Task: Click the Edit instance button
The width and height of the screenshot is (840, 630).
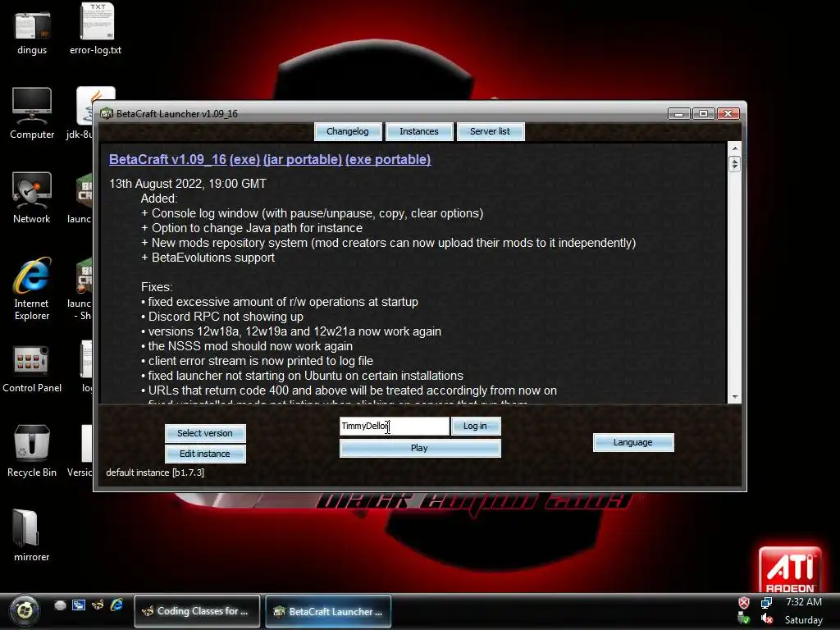Action: point(205,454)
